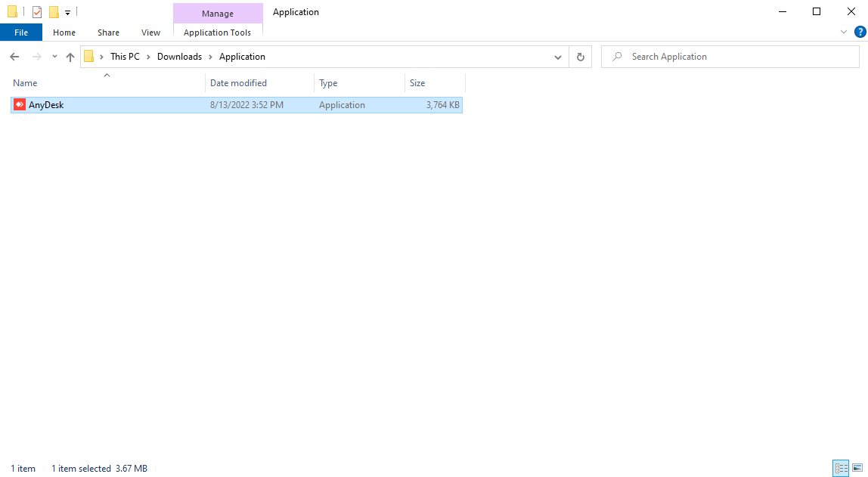Screen dimensions: 868x477
Task: Expand the chevron before This PC
Action: pyautogui.click(x=101, y=57)
